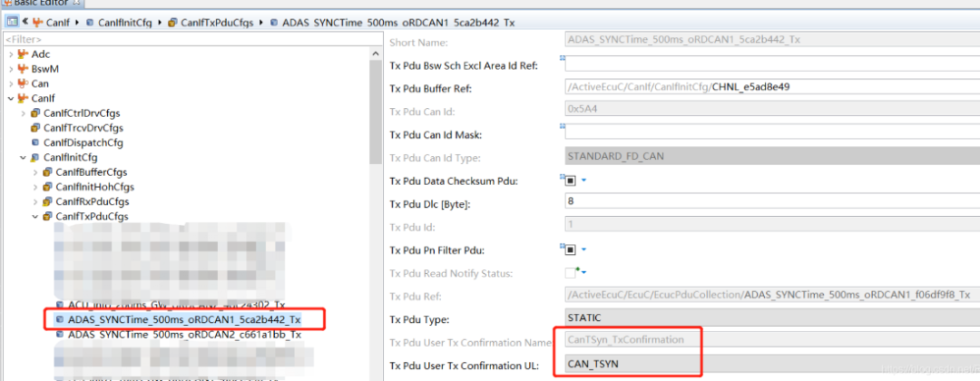Click the CanIfTxPduCfgs folder icon in tree
The width and height of the screenshot is (980, 381).
point(47,216)
